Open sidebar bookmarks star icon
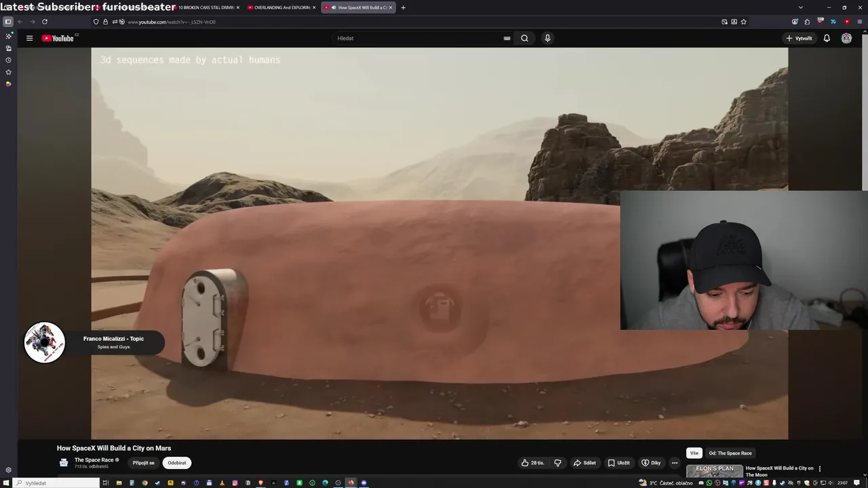Viewport: 868px width, 488px height. [8, 72]
